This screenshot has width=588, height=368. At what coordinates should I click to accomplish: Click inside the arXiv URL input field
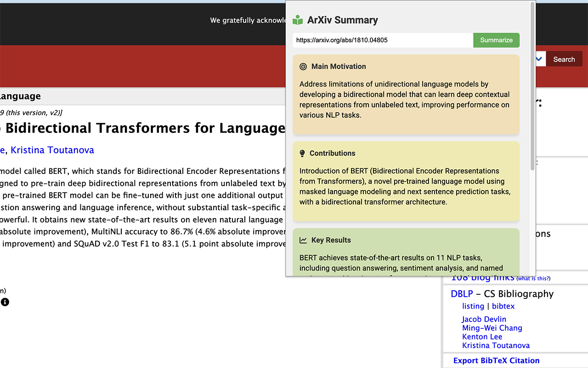[x=381, y=40]
